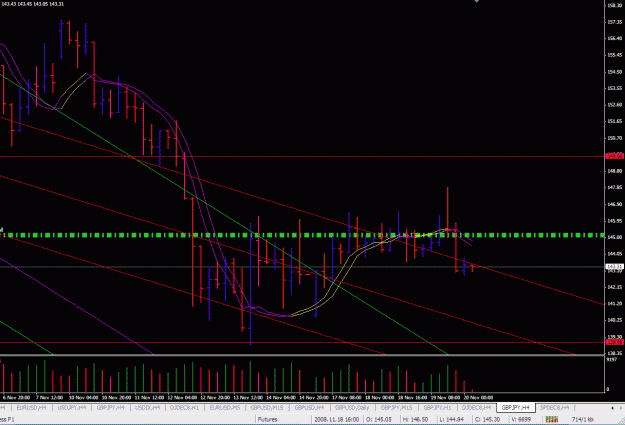625x425 pixels.
Task: Click the red 149.66 price level label
Action: tap(614, 156)
